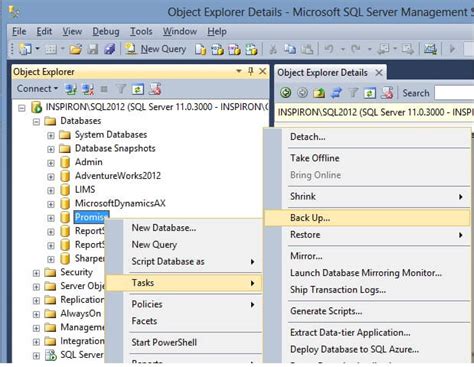Click the Copy icon in toolbar
This screenshot has width=474, height=367.
click(290, 49)
